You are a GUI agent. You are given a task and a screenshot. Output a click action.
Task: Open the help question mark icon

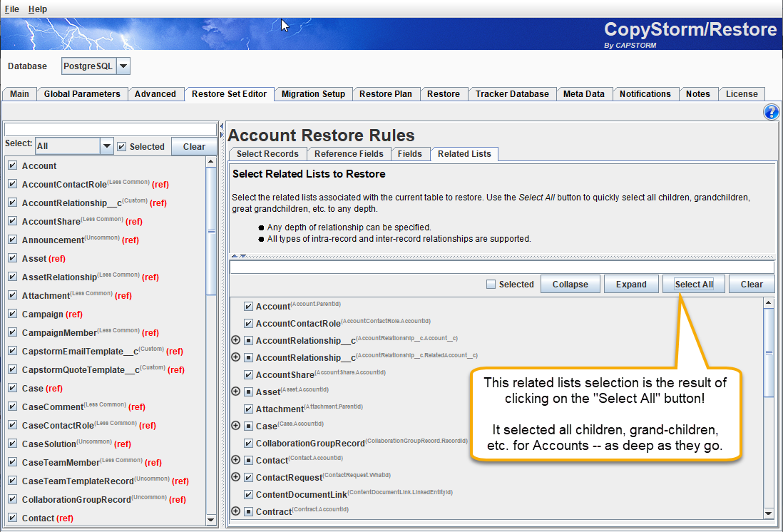point(771,112)
